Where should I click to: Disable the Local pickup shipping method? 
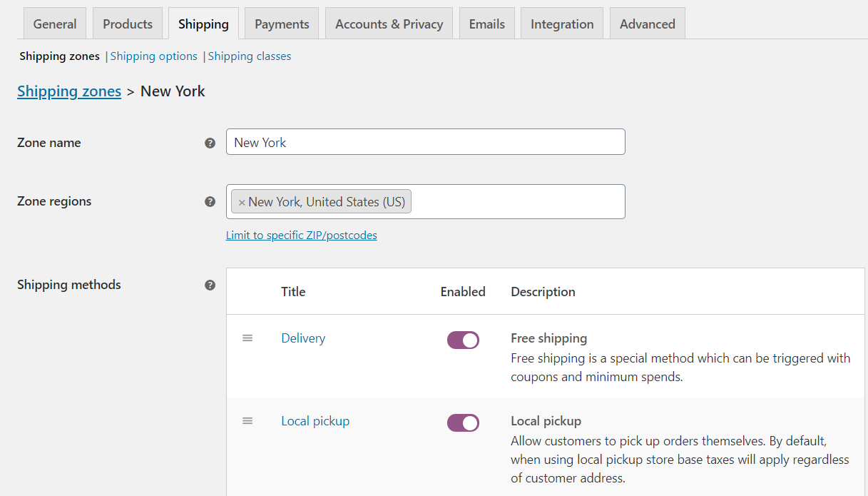click(463, 422)
